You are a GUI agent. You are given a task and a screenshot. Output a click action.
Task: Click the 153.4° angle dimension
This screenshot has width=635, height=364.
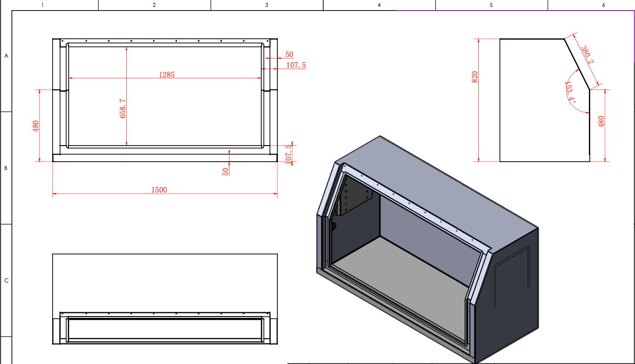point(570,92)
